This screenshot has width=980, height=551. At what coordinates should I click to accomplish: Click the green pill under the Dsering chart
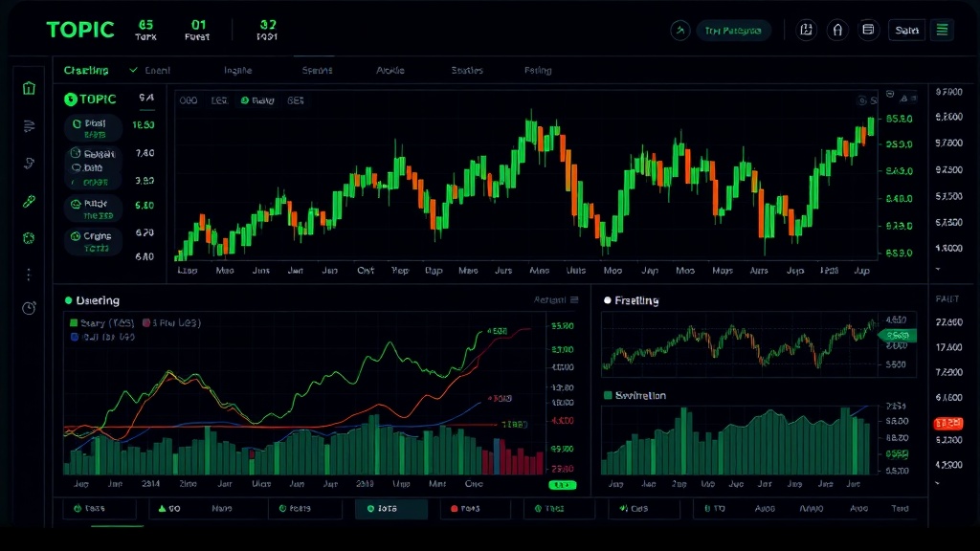[562, 485]
